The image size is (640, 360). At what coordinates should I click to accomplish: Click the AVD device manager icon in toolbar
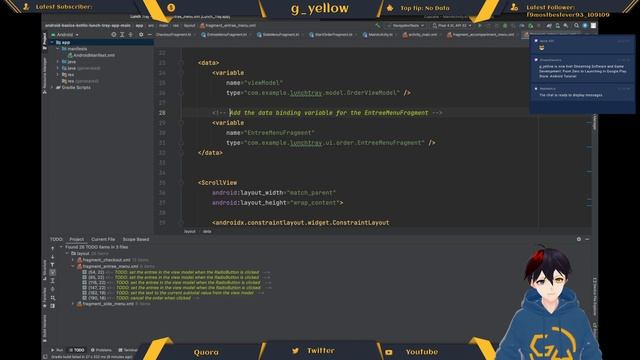pos(558,25)
